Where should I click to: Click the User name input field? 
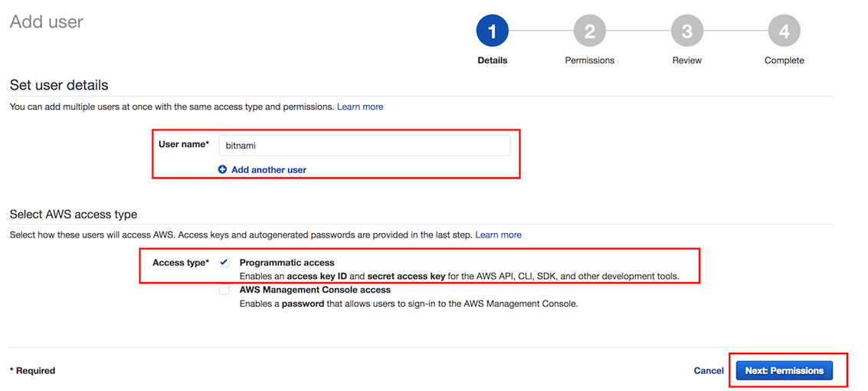pyautogui.click(x=364, y=146)
